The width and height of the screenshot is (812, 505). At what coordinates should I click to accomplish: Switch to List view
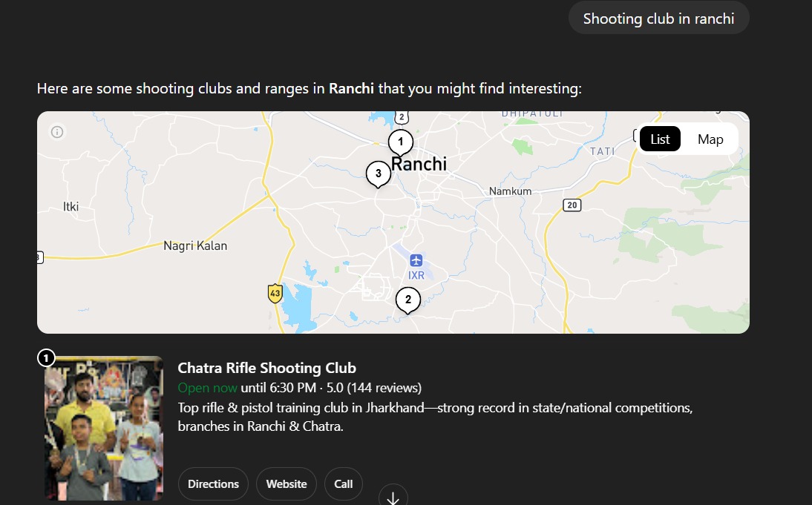[x=660, y=139]
